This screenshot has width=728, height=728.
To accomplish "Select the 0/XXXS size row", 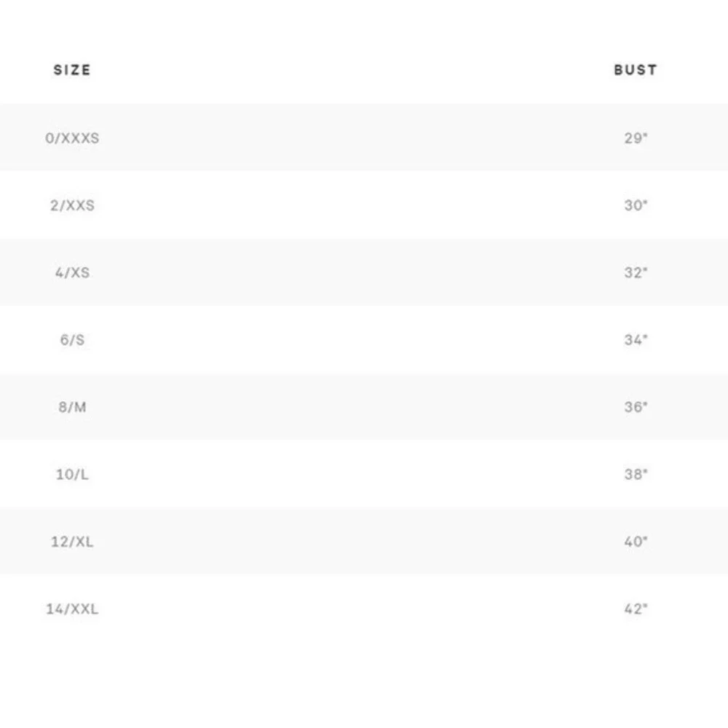I will coord(364,138).
